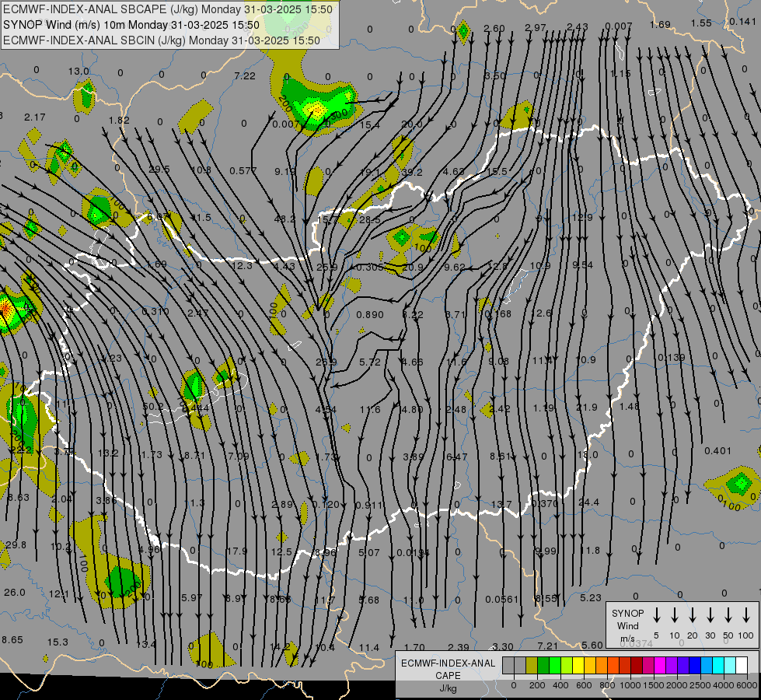Click the 2500 tick on CAPE scale

pos(700,685)
